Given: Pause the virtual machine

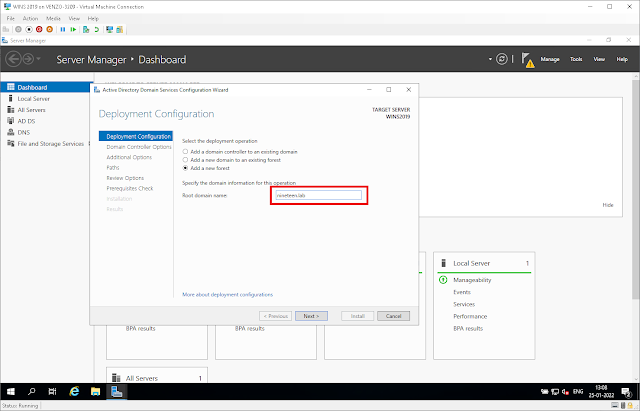Looking at the screenshot, I should [x=63, y=29].
